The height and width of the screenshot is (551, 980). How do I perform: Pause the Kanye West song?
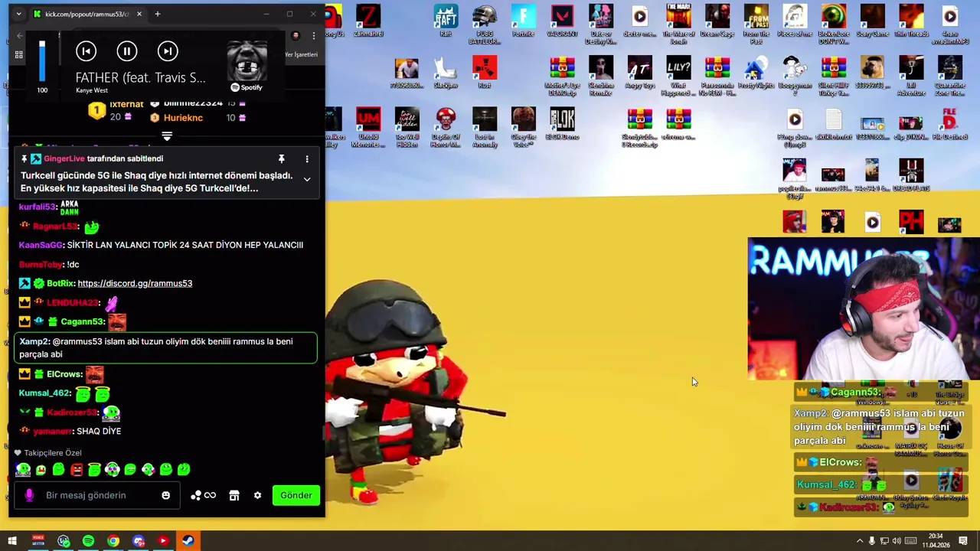click(x=127, y=51)
